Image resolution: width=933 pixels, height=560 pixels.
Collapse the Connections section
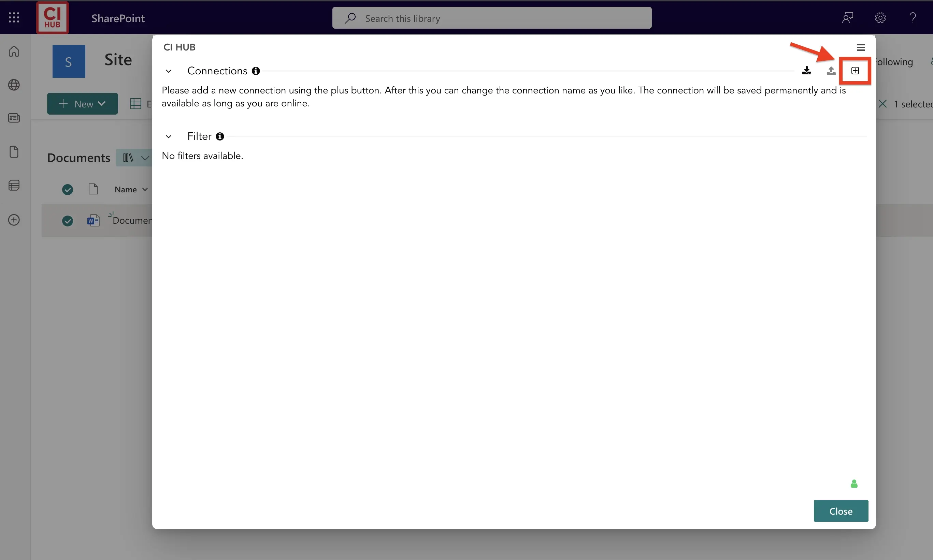click(x=168, y=71)
